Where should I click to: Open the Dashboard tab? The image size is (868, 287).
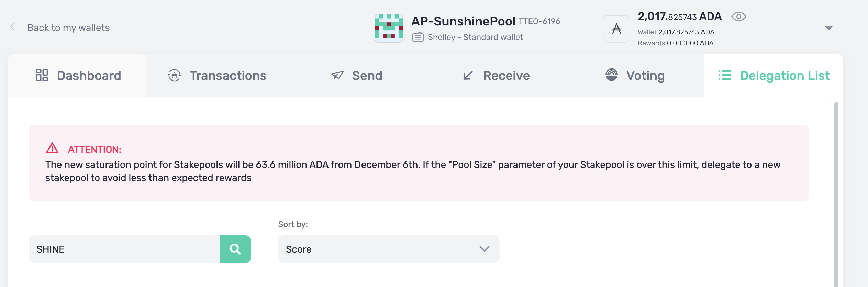[78, 76]
